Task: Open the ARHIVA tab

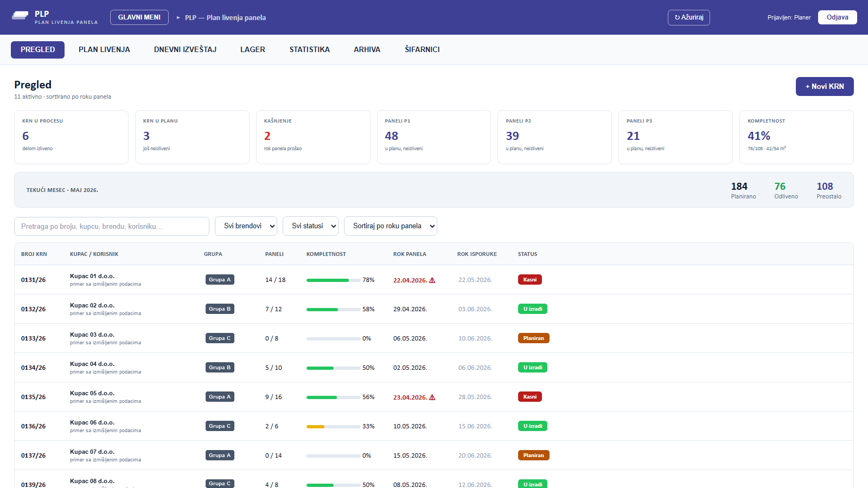Action: click(367, 50)
